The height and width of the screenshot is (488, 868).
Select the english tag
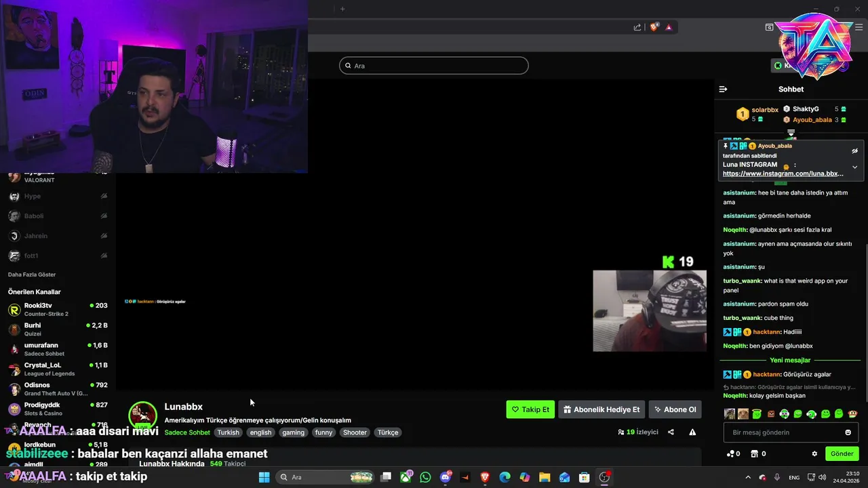tap(260, 432)
